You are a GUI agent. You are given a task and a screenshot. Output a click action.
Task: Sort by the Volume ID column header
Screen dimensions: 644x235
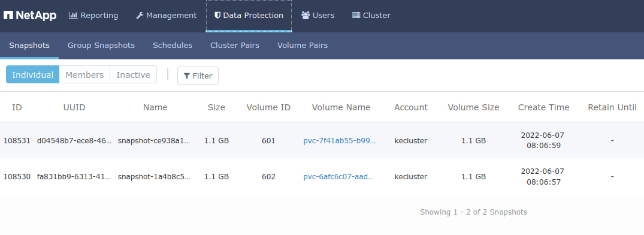pyautogui.click(x=268, y=107)
